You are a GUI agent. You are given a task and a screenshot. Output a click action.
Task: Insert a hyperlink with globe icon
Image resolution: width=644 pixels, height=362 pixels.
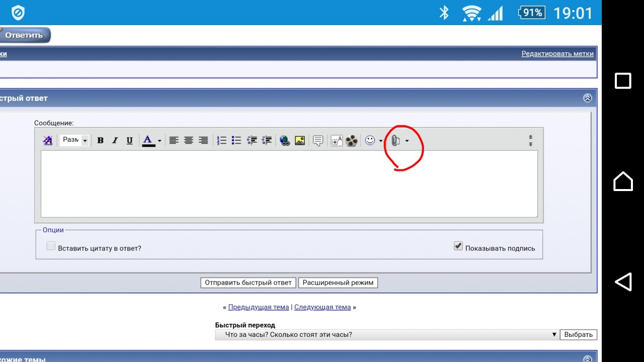tap(285, 141)
